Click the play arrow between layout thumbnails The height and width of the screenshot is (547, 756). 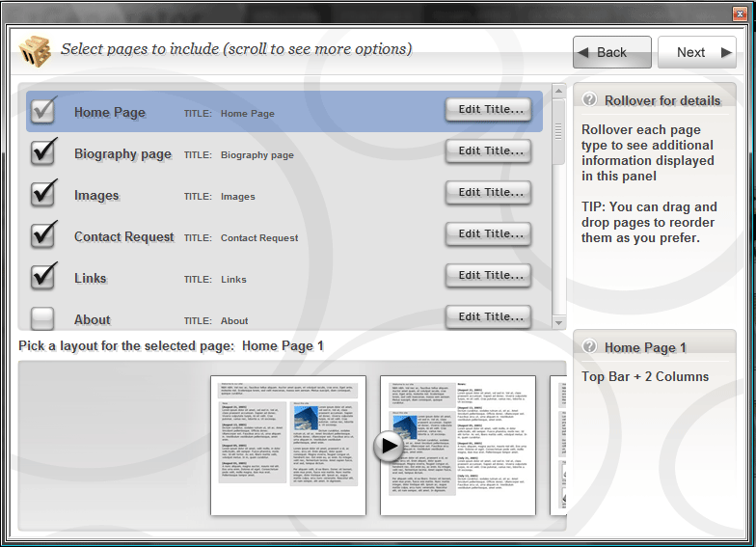389,446
